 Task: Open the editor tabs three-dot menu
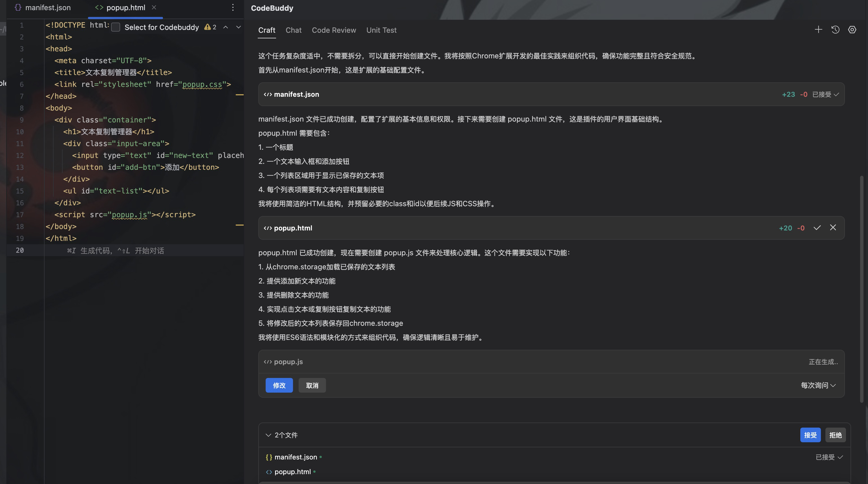point(233,7)
